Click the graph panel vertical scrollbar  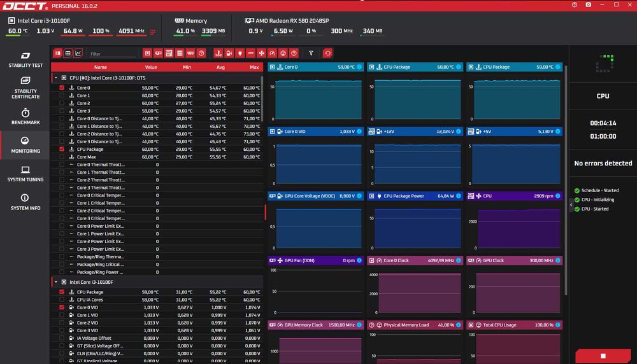[x=566, y=181]
